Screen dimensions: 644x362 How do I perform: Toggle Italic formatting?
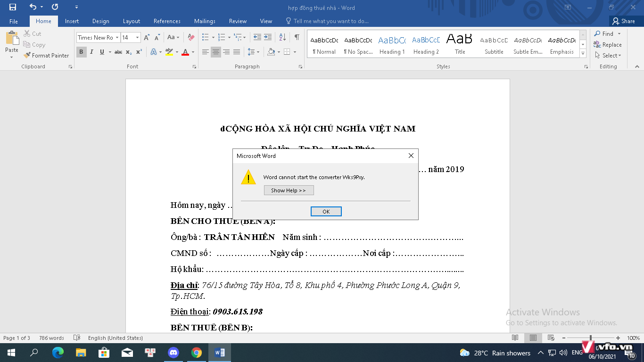(x=91, y=52)
